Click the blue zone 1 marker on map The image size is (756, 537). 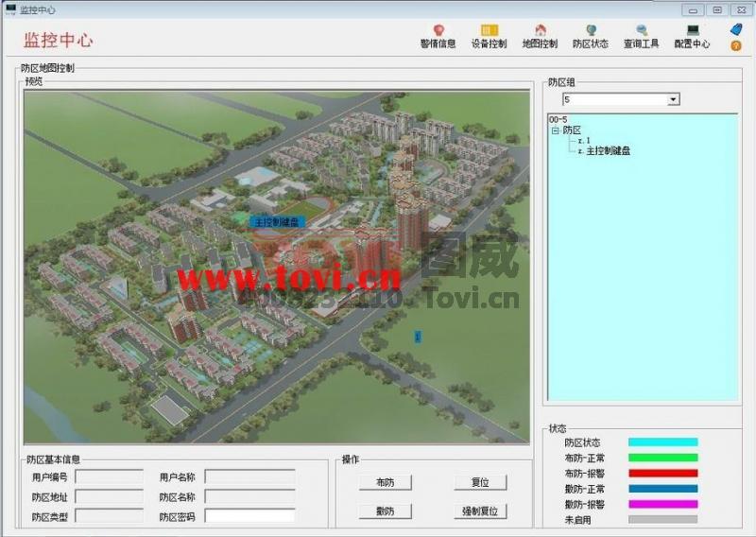click(x=418, y=336)
